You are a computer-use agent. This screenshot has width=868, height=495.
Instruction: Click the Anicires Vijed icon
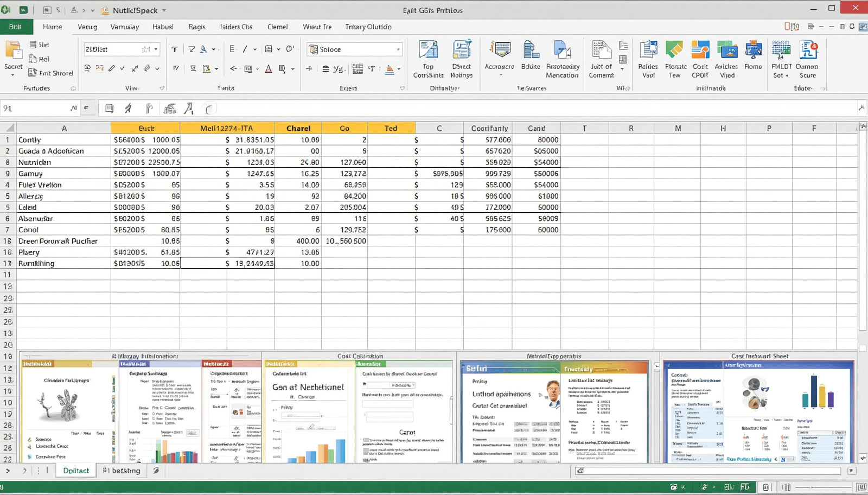[x=727, y=50]
